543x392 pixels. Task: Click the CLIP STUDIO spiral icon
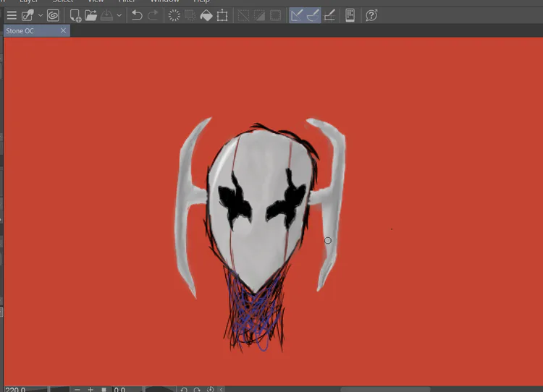point(53,15)
